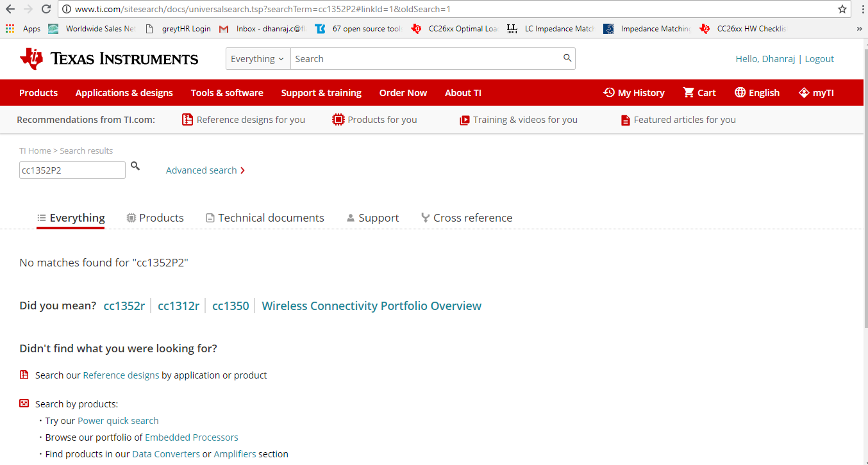Image resolution: width=868 pixels, height=465 pixels.
Task: Open the Reference designs link in search help
Action: coord(121,375)
